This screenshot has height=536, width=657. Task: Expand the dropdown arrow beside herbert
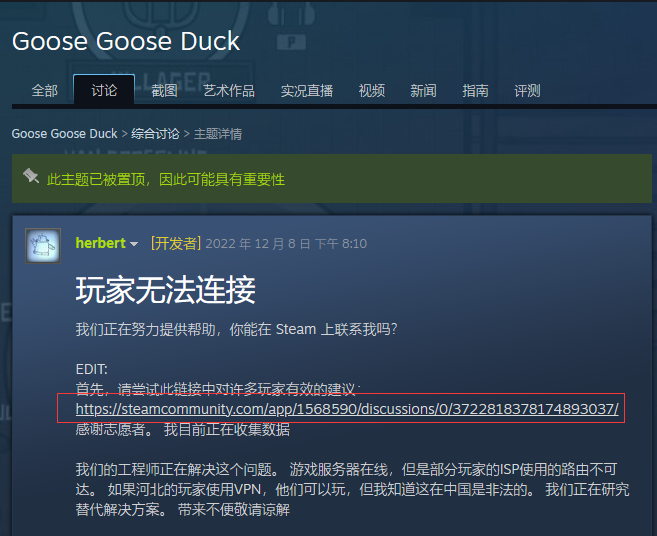pos(134,244)
